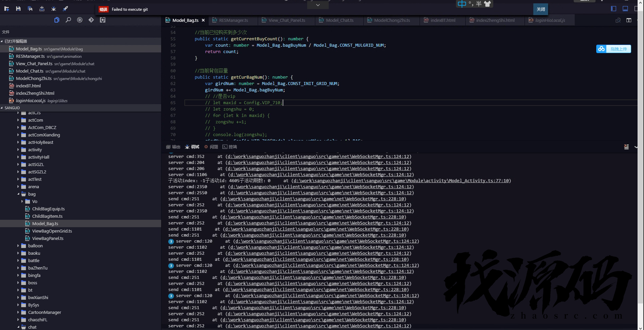Select ViewBagOpenGrid.ts in the file tree

(52, 231)
